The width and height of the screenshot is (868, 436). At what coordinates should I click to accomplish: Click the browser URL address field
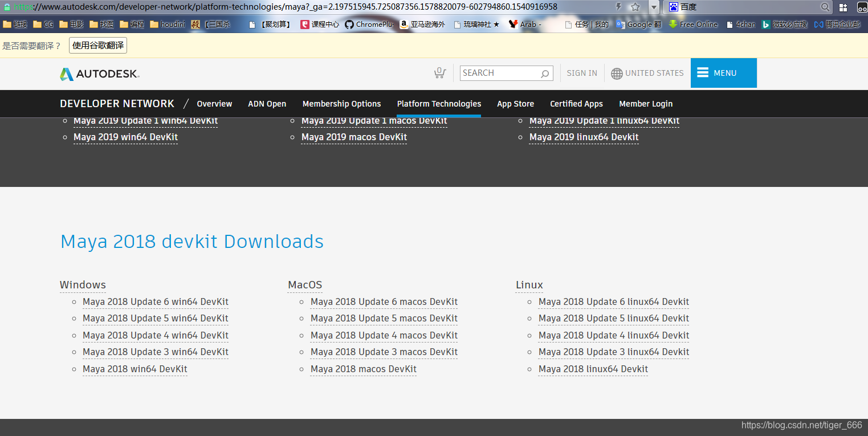coord(308,7)
